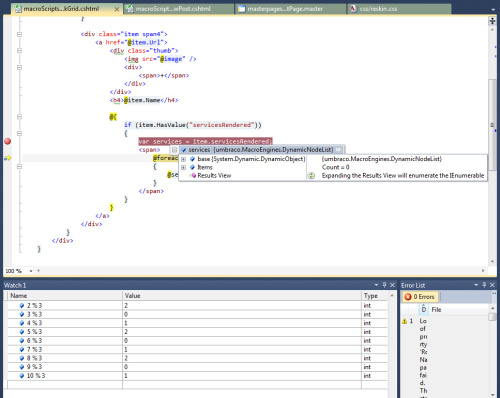Open Watch 1 window position menu
Viewport: 500px width, 398px height.
point(376,285)
